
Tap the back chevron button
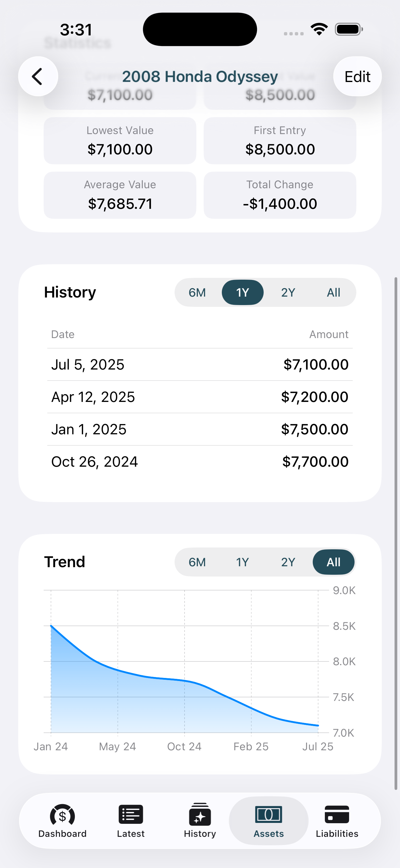click(38, 77)
